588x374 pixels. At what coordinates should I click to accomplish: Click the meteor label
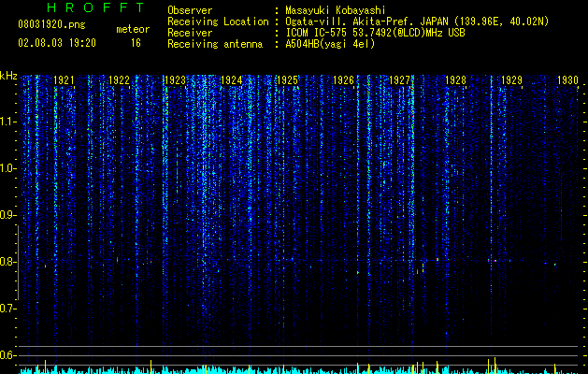click(133, 29)
